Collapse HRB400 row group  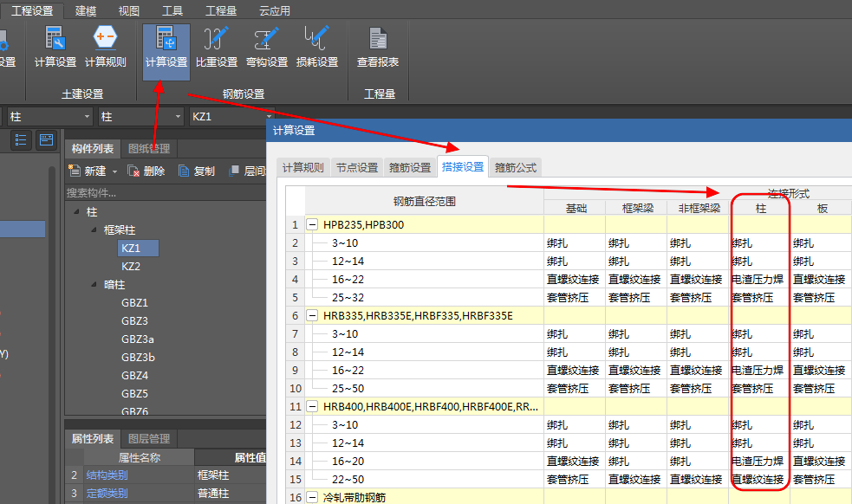312,406
